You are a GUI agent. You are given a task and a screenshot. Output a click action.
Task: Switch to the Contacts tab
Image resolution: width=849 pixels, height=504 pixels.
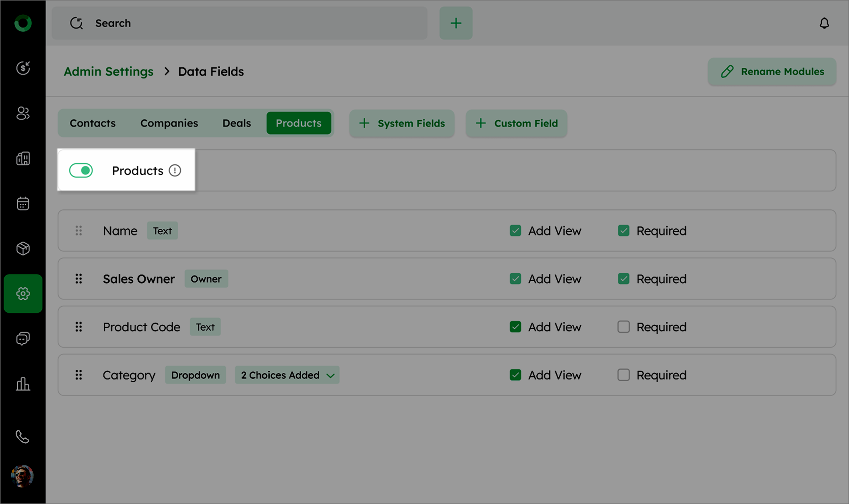[92, 123]
